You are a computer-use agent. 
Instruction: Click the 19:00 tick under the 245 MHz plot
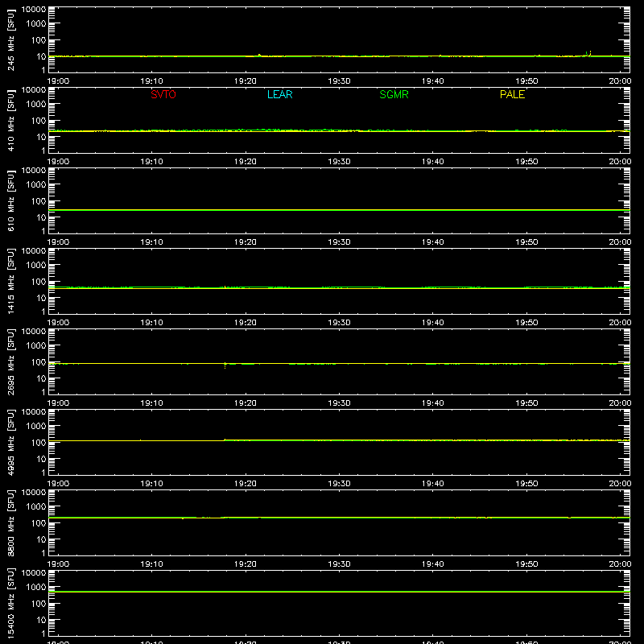(58, 81)
